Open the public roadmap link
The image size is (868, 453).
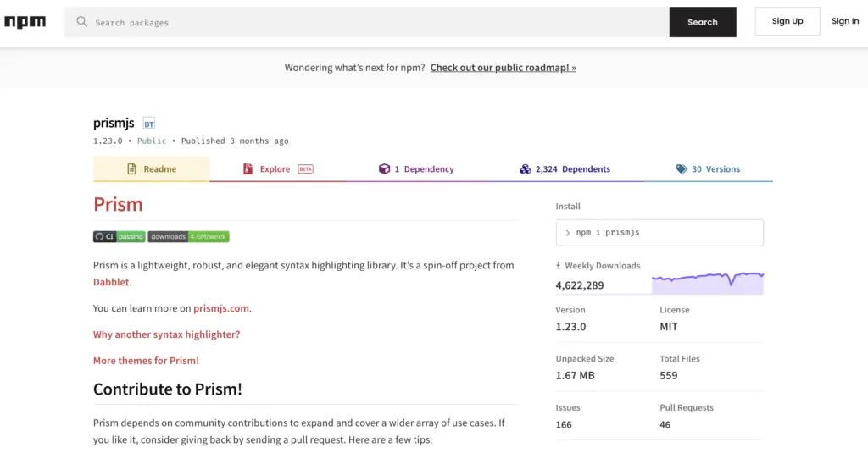click(x=504, y=68)
